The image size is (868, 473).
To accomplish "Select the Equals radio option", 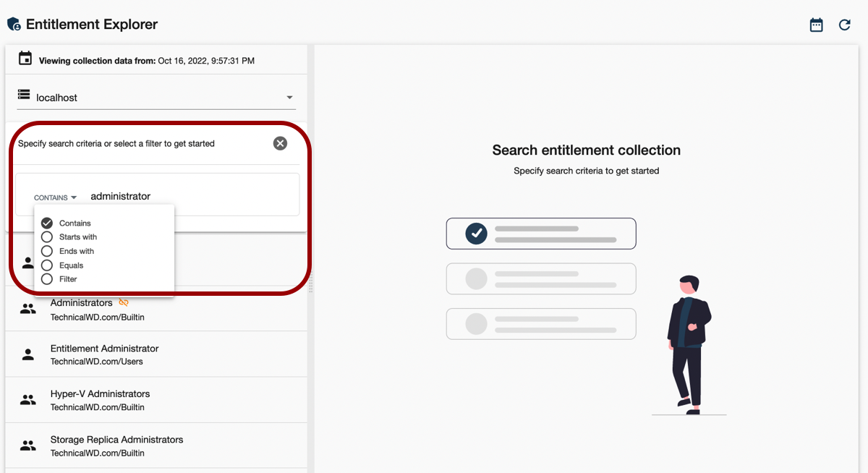I will [47, 265].
